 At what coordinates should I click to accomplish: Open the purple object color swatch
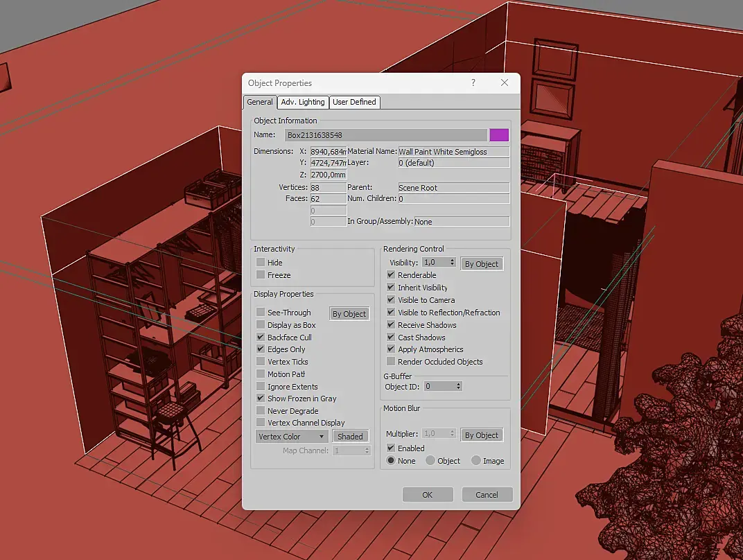(x=499, y=135)
